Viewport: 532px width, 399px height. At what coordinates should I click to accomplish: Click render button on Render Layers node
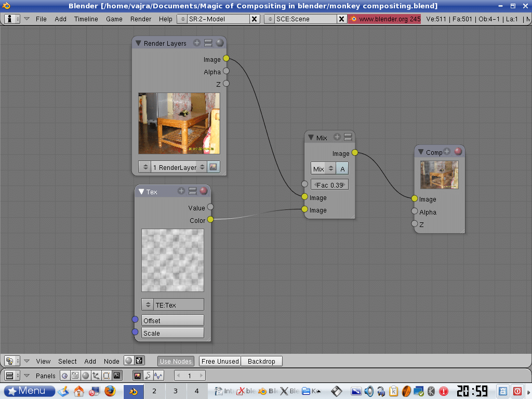212,167
